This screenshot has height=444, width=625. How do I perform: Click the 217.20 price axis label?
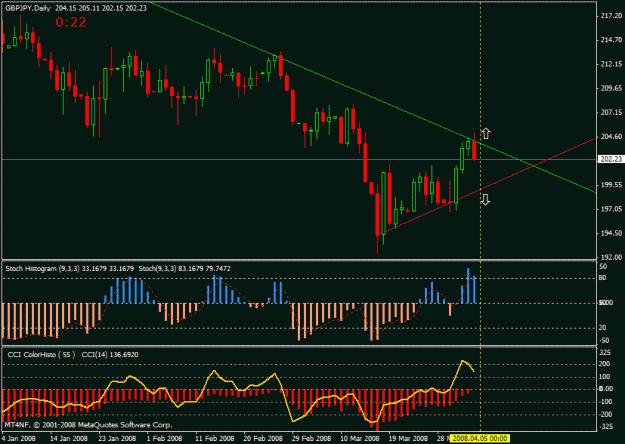tap(611, 16)
